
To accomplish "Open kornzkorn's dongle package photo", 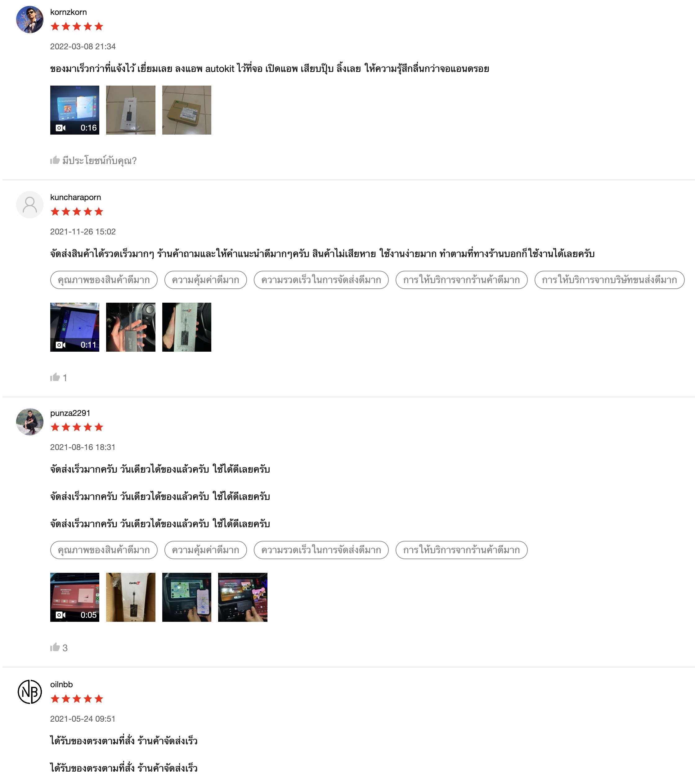I will coord(131,110).
